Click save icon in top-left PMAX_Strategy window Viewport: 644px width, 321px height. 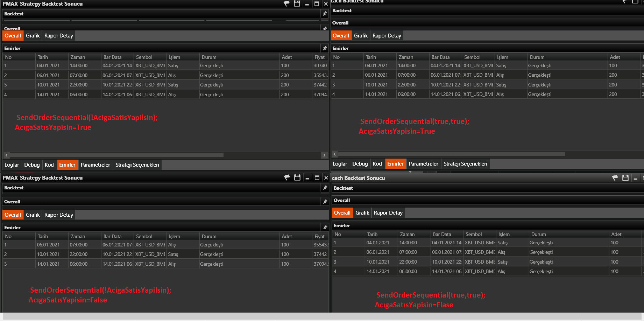[x=297, y=4]
